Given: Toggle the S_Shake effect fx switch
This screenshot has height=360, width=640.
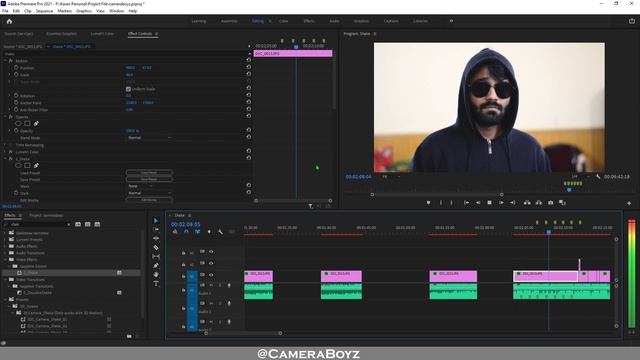Looking at the screenshot, I should (x=11, y=158).
